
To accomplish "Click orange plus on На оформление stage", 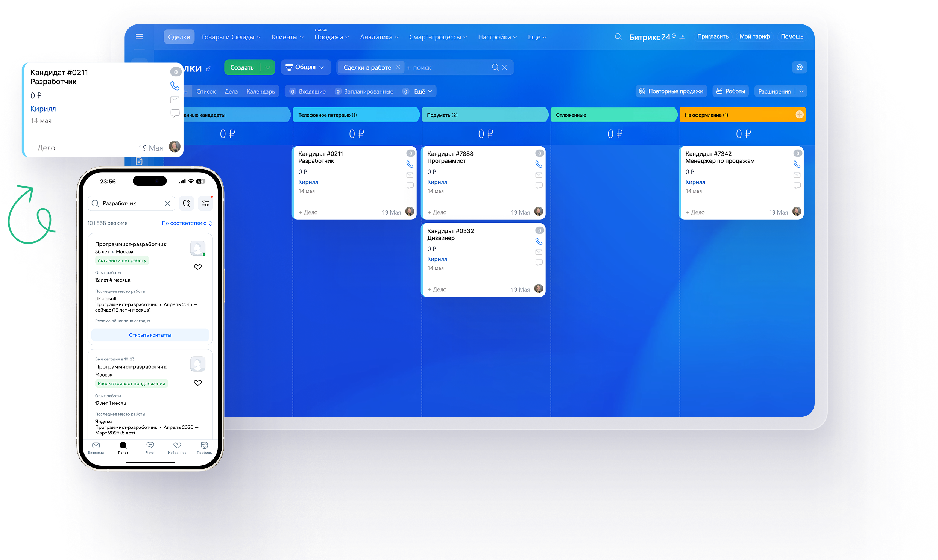I will click(x=799, y=115).
